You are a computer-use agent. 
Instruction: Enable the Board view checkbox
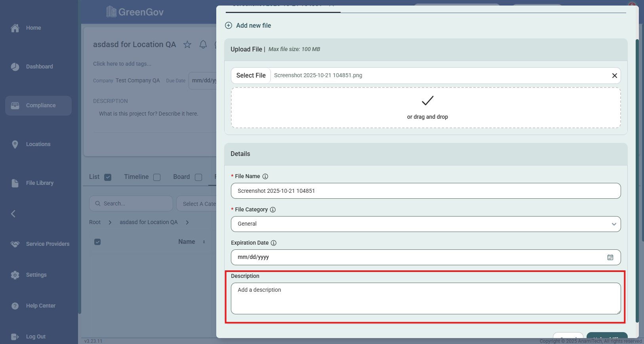198,177
